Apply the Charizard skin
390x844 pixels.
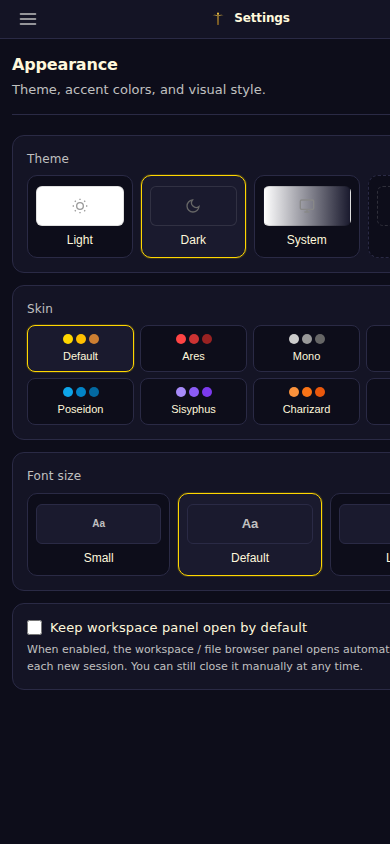(307, 402)
